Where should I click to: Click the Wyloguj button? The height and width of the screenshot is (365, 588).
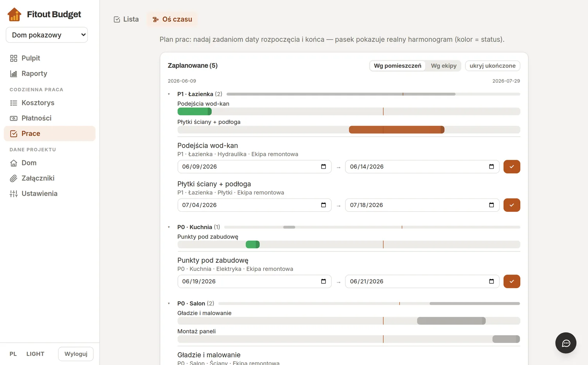[x=76, y=354]
